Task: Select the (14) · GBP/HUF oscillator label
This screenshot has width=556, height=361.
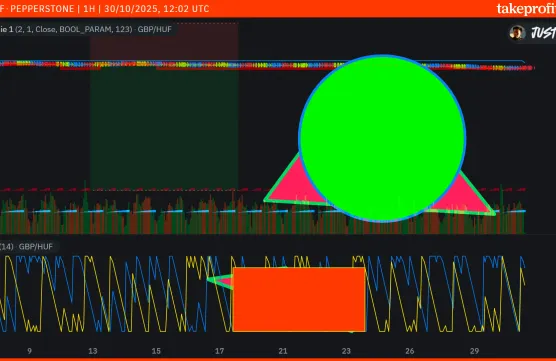Action: [27, 246]
